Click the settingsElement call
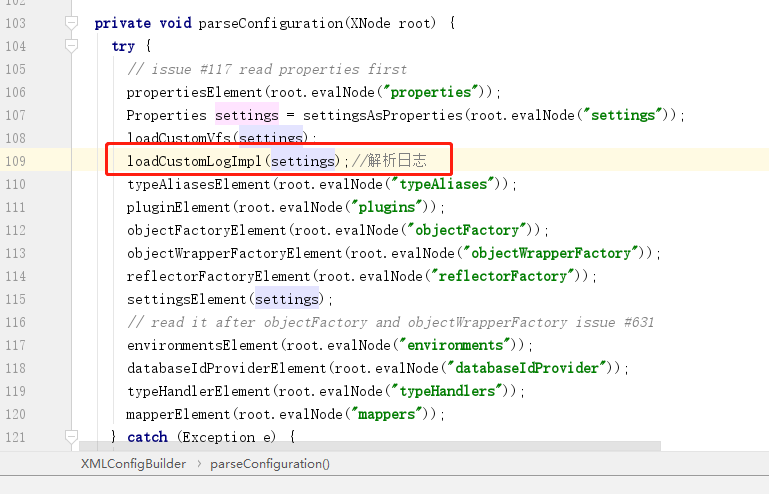 187,299
